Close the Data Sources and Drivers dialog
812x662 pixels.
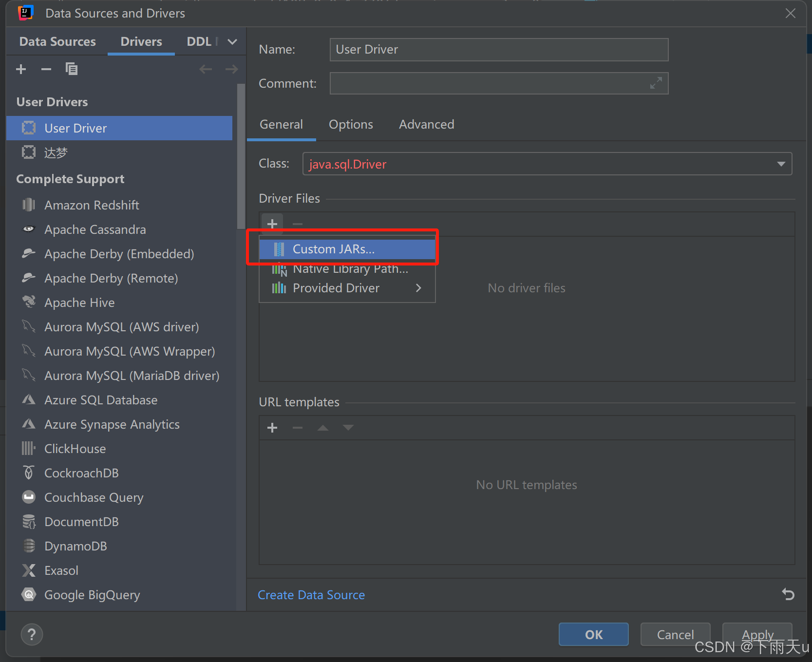(791, 13)
